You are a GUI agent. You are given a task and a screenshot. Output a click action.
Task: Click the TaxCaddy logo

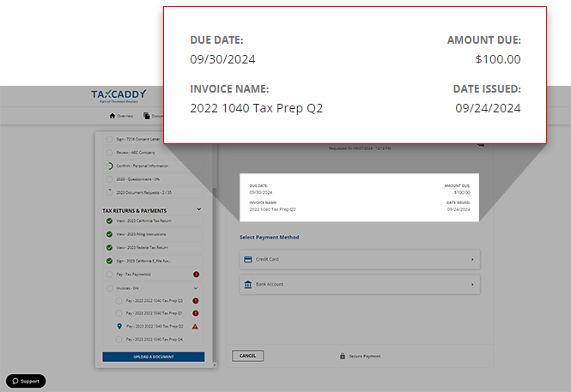click(x=118, y=95)
